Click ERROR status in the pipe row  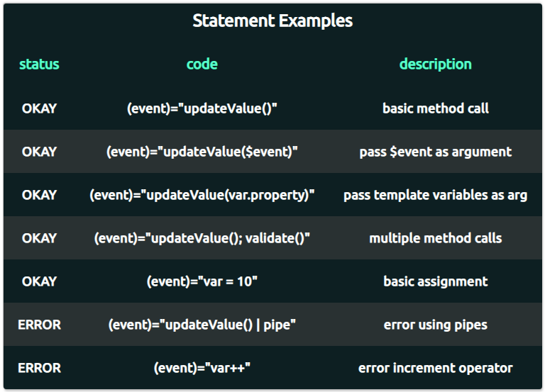[x=39, y=325]
